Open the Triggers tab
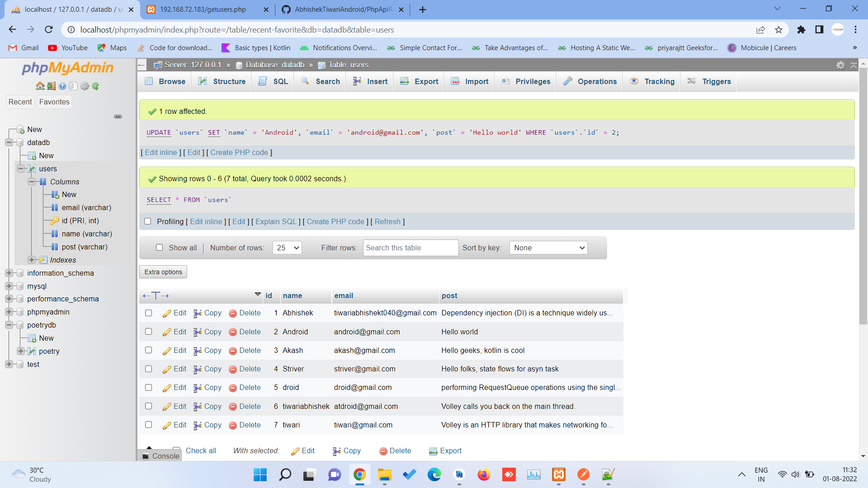Screen dimensions: 868x488 click(709, 81)
